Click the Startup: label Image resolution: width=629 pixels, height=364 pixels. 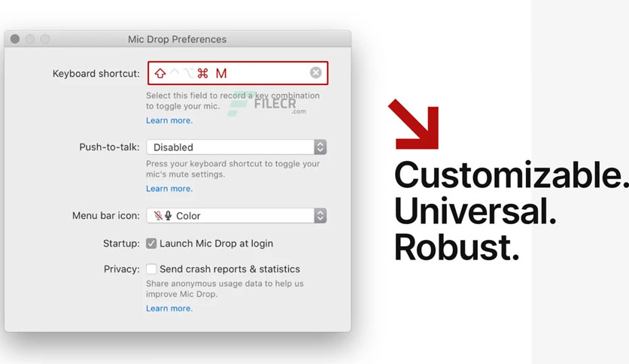[x=122, y=244]
